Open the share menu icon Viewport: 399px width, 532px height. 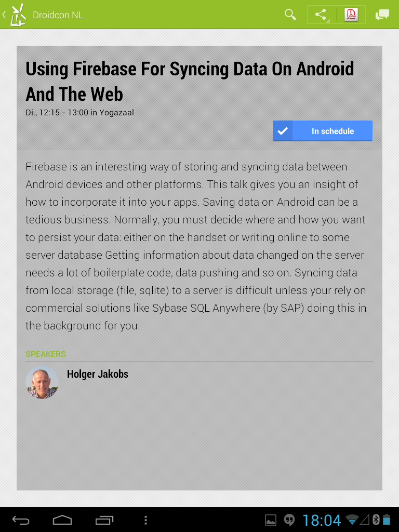tap(321, 15)
